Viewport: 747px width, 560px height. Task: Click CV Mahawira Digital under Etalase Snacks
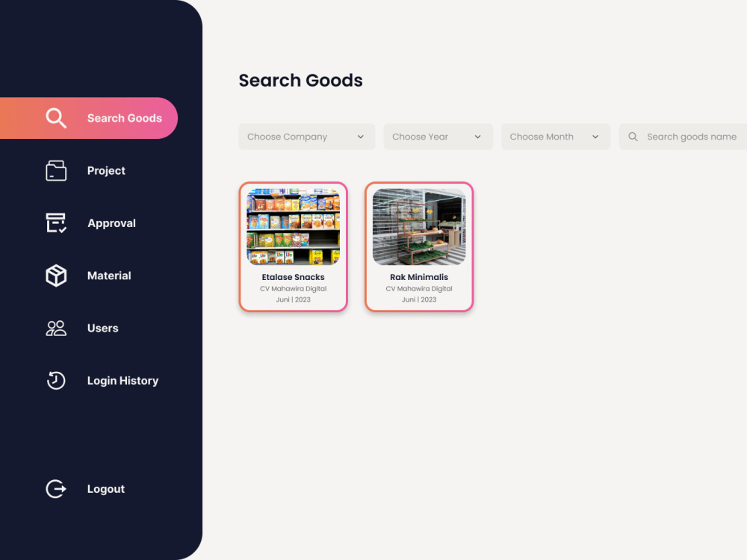[x=293, y=288]
